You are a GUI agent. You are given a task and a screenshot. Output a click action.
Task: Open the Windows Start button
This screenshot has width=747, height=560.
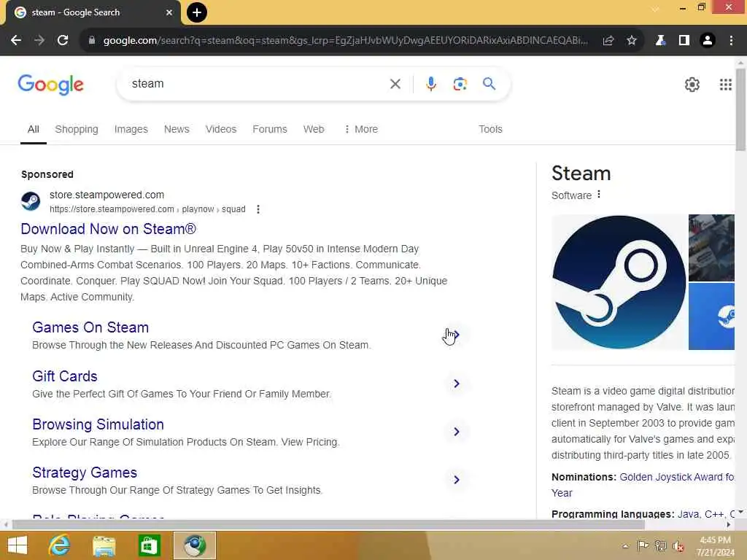click(18, 545)
